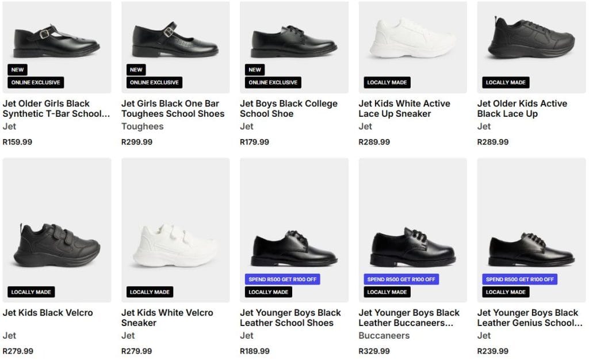Select the Buccaneers brand name
The width and height of the screenshot is (589, 364).
384,336
